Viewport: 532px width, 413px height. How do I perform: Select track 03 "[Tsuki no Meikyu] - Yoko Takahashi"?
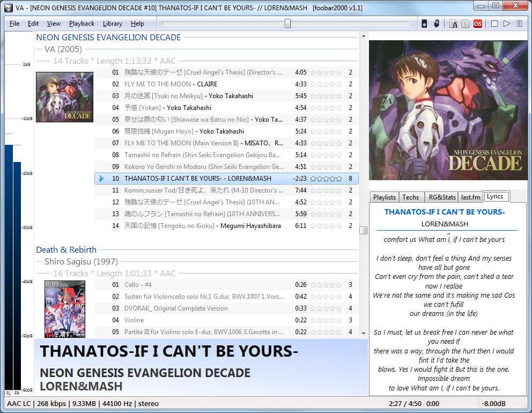point(226,96)
